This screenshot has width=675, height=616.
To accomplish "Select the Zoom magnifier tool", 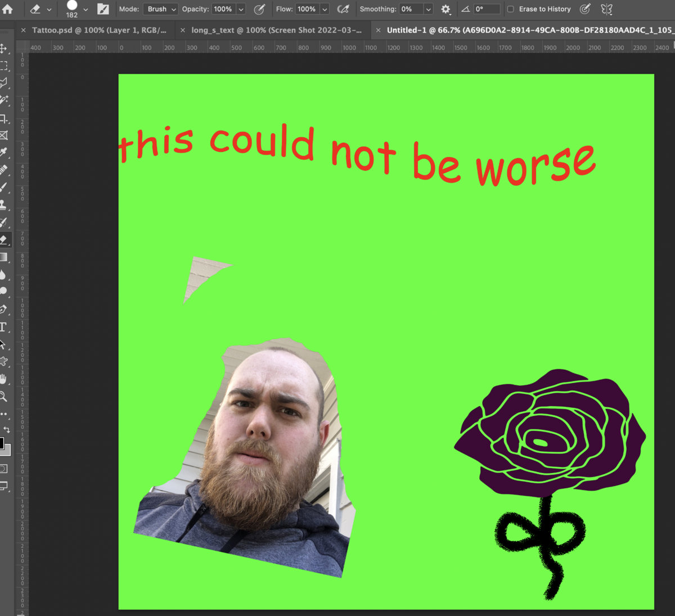I will pyautogui.click(x=3, y=397).
